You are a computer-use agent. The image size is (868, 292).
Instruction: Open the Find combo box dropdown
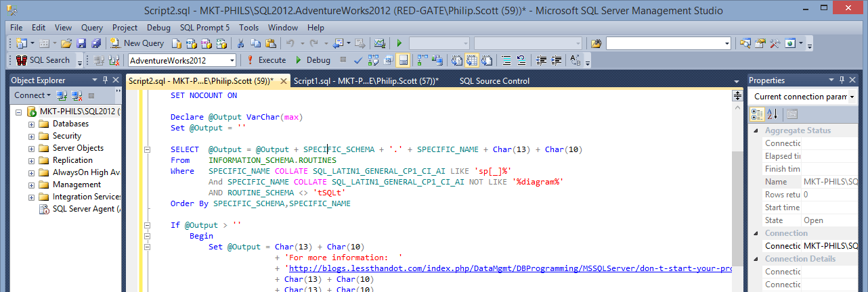pos(726,43)
